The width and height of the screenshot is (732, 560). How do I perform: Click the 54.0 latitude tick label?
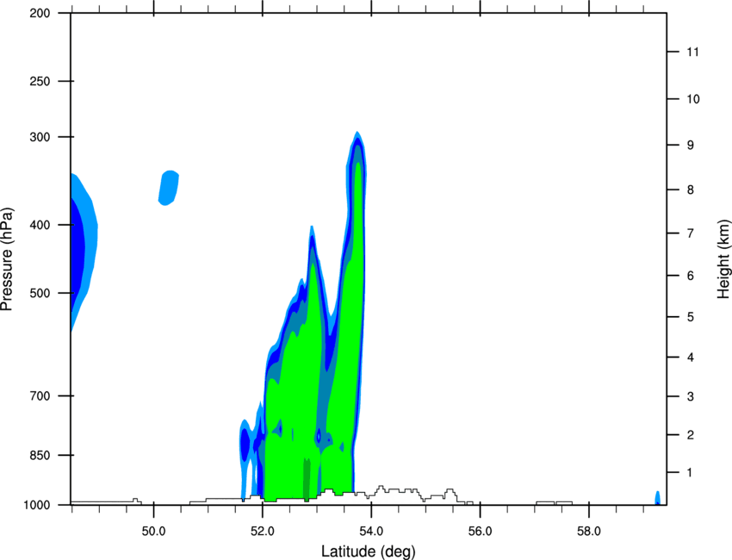point(371,532)
